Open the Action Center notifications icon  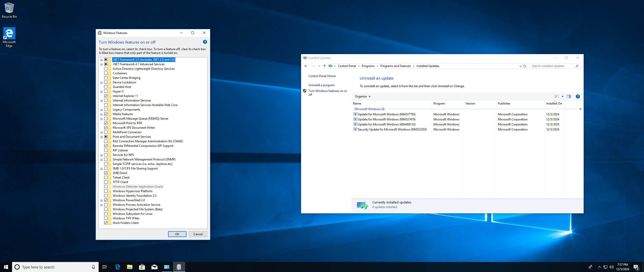[x=636, y=267]
